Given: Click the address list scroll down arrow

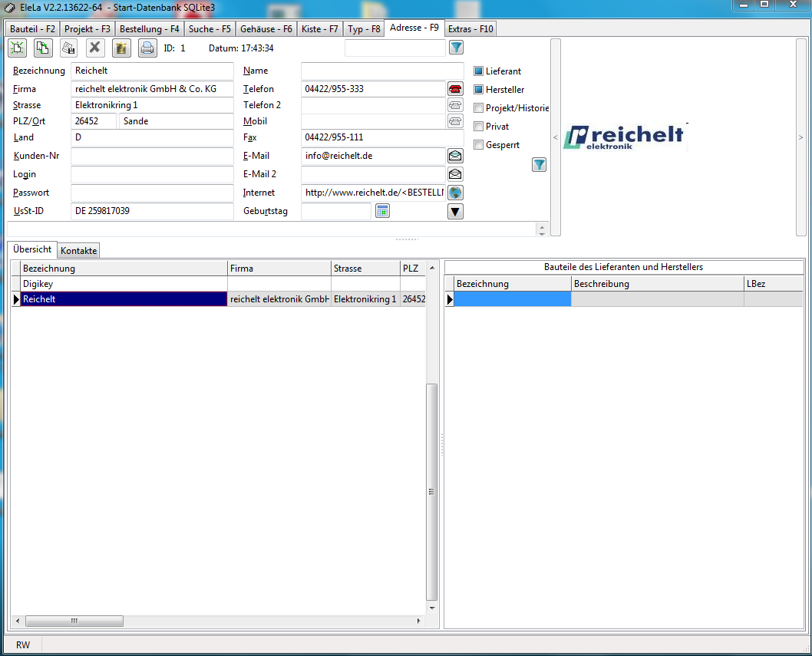Looking at the screenshot, I should [x=432, y=608].
